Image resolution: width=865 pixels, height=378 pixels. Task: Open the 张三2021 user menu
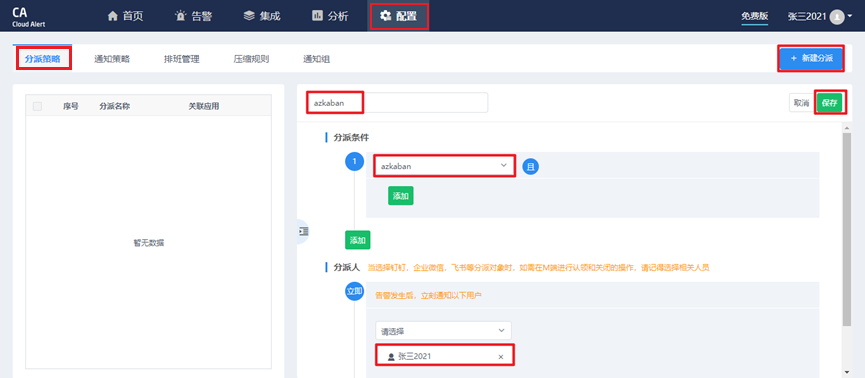click(x=820, y=17)
